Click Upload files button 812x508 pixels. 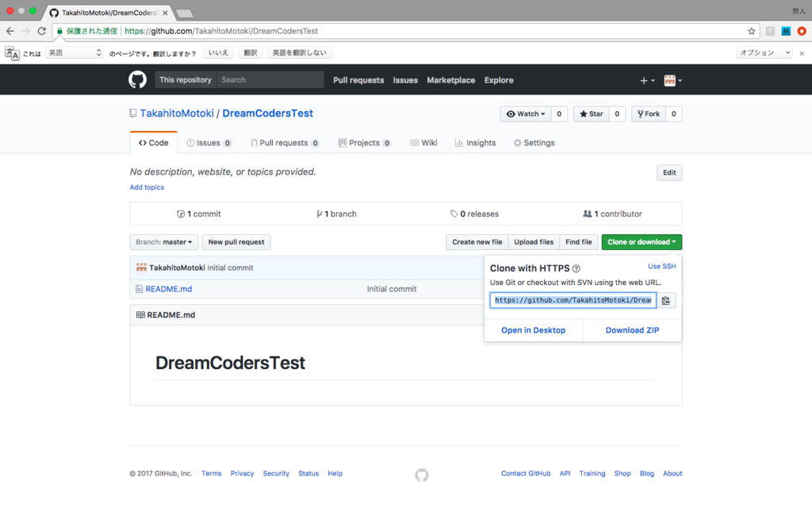(534, 242)
